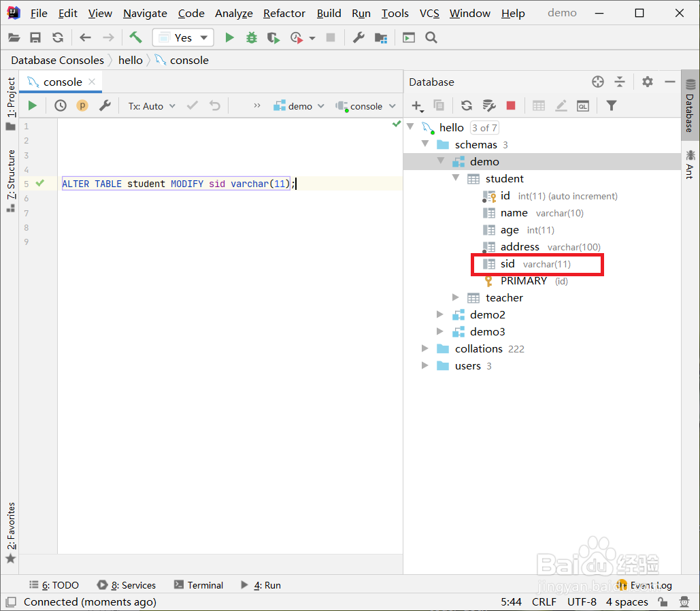
Task: Click the scroll from editor target icon
Action: coord(598,82)
